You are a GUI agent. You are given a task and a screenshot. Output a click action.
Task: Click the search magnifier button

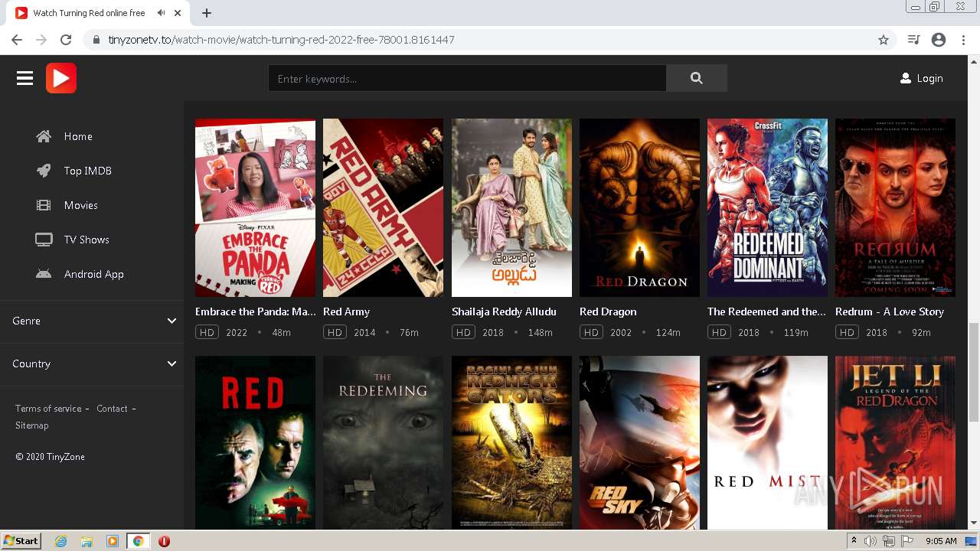(696, 78)
